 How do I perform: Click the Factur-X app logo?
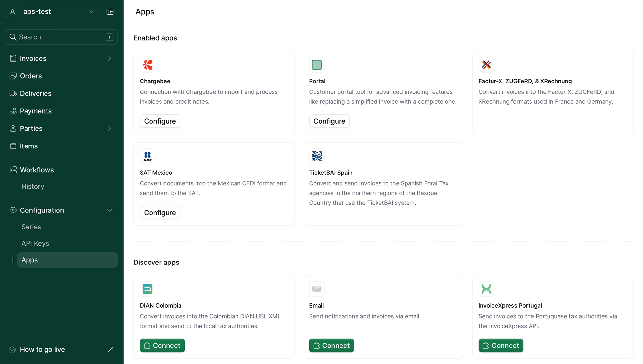point(486,65)
